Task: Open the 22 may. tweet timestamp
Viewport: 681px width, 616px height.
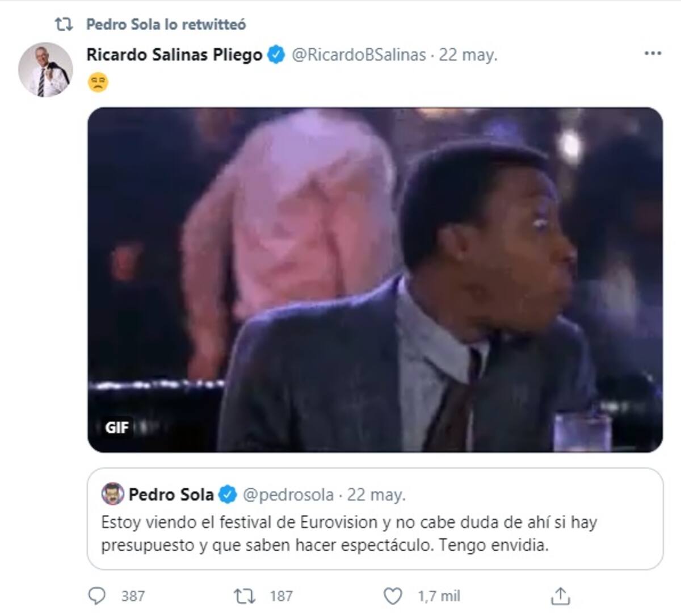Action: 468,55
